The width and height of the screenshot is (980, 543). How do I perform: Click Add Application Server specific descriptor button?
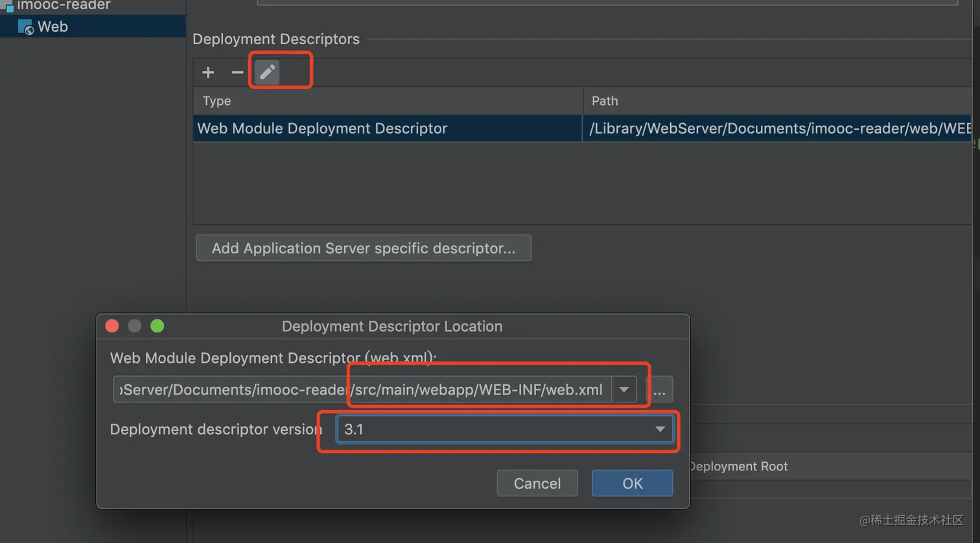point(364,248)
